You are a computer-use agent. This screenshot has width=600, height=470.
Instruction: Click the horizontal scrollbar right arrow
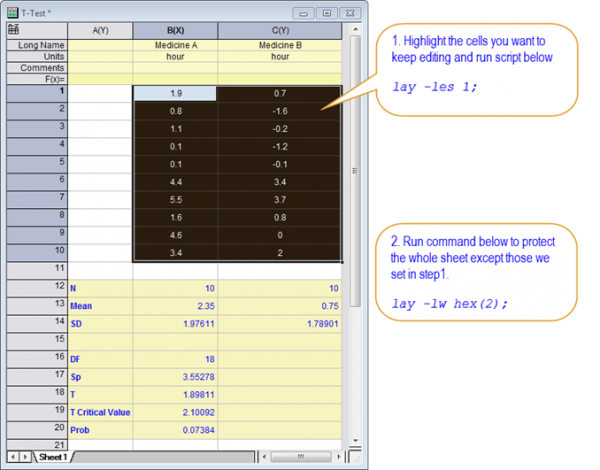tap(341, 456)
